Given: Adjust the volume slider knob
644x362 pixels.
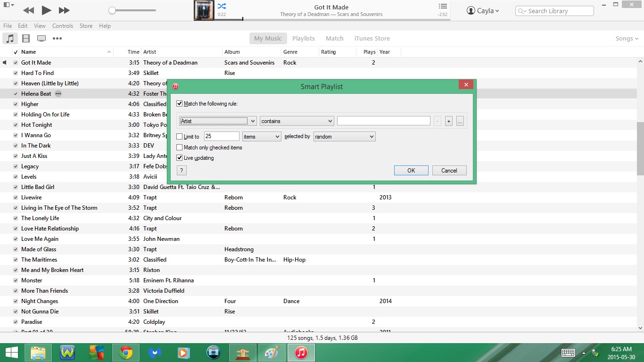Looking at the screenshot, I should point(112,10).
